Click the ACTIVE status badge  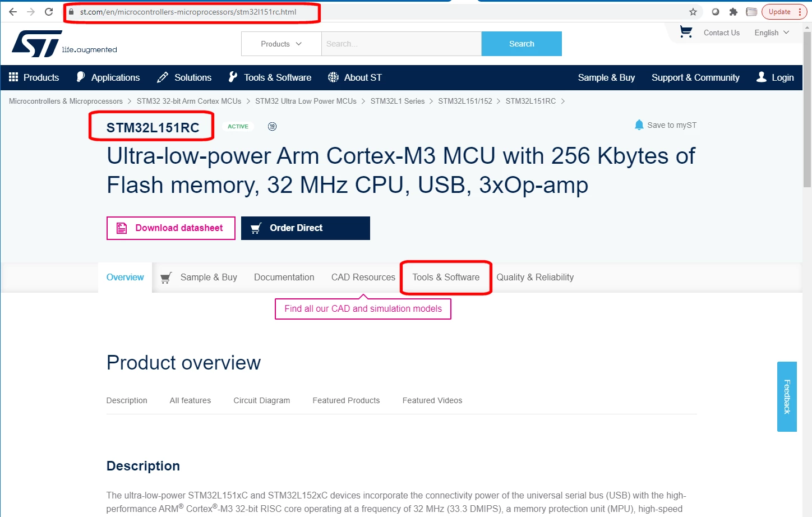[238, 126]
